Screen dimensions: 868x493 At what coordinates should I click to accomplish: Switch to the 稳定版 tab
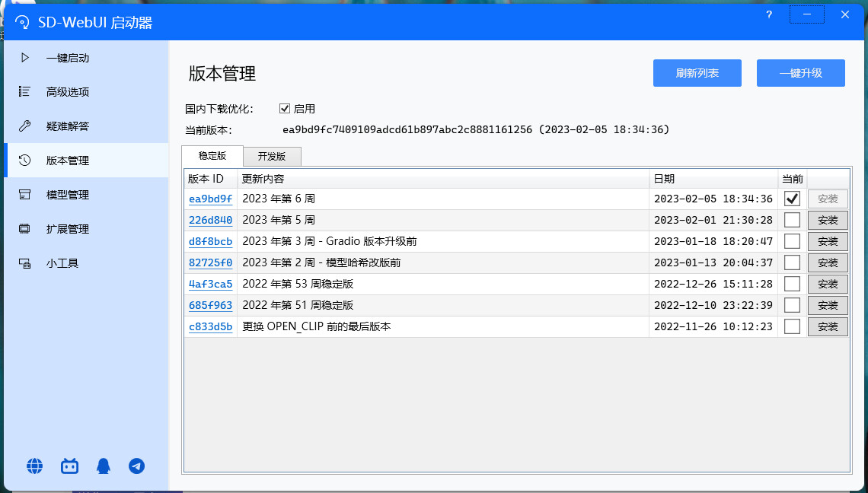click(212, 156)
